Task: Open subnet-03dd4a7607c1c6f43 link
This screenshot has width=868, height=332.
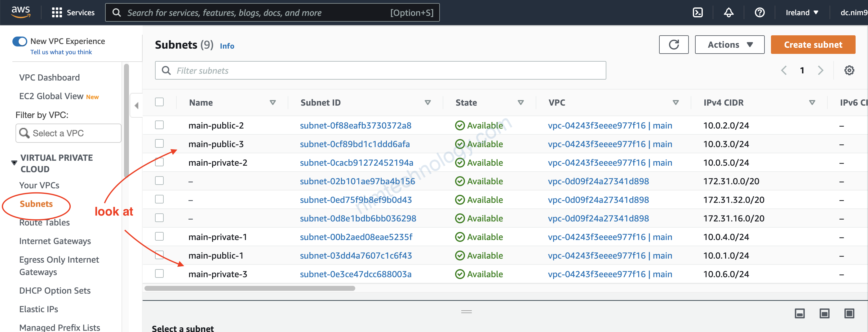Action: pos(356,255)
